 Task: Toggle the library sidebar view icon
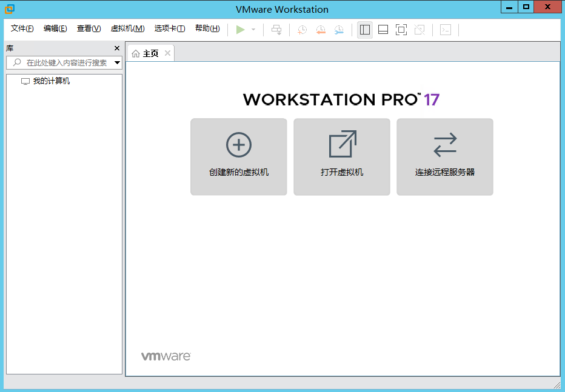(x=365, y=30)
